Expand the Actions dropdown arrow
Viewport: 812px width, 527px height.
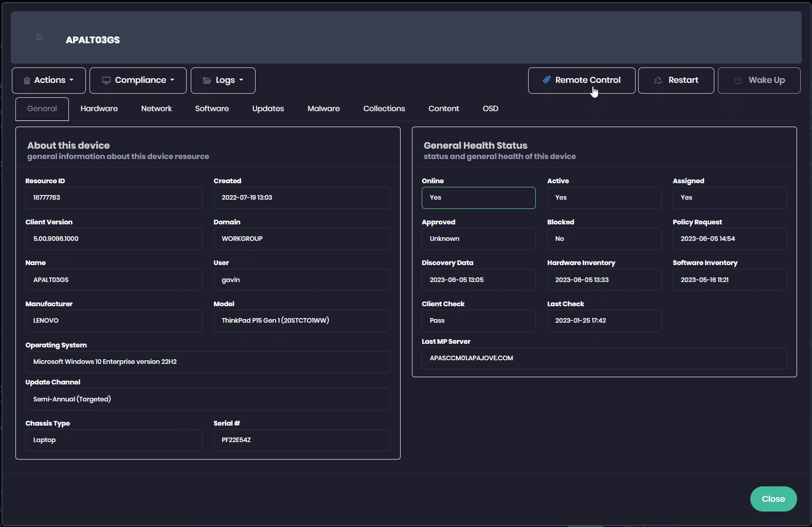coord(71,80)
